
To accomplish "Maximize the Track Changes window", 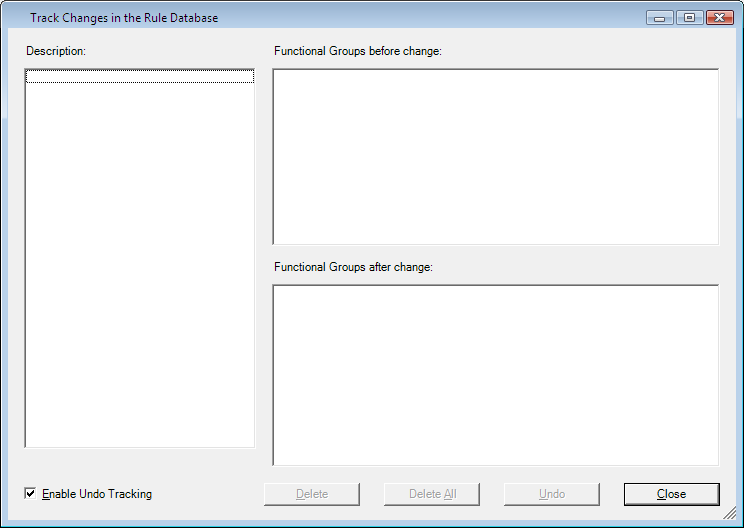I will (x=689, y=18).
